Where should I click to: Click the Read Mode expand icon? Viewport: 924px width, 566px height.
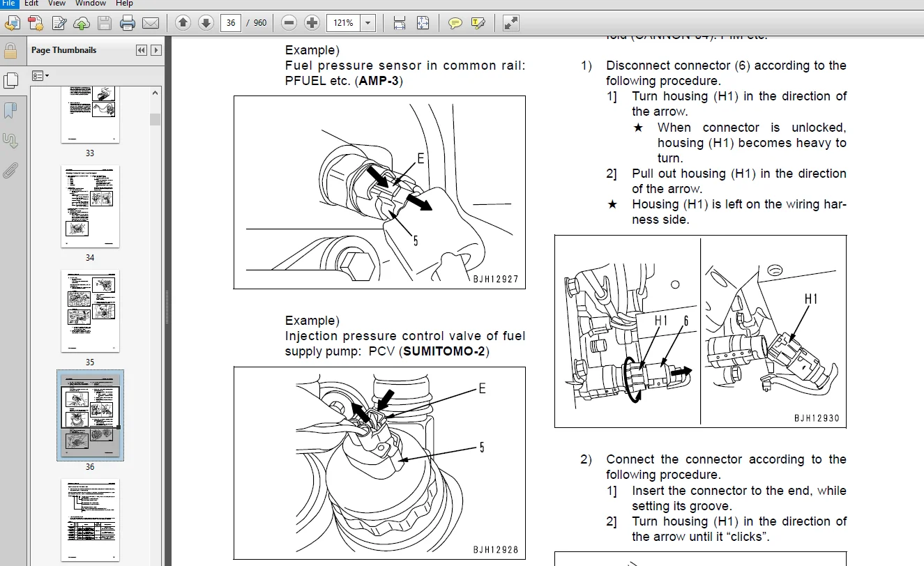(510, 23)
